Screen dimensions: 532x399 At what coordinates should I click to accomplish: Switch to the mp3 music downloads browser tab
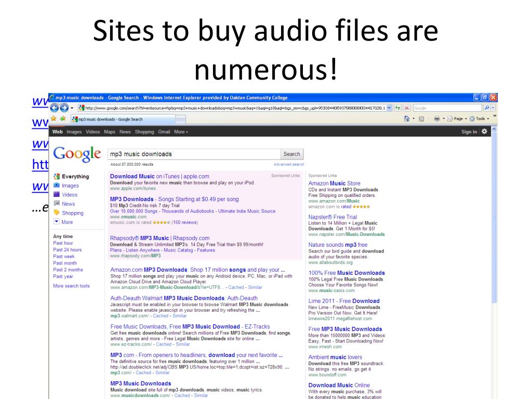(124, 119)
